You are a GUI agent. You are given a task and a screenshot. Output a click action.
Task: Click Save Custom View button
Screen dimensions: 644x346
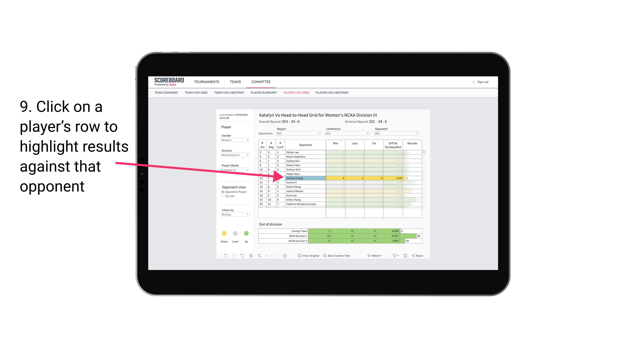coord(346,256)
